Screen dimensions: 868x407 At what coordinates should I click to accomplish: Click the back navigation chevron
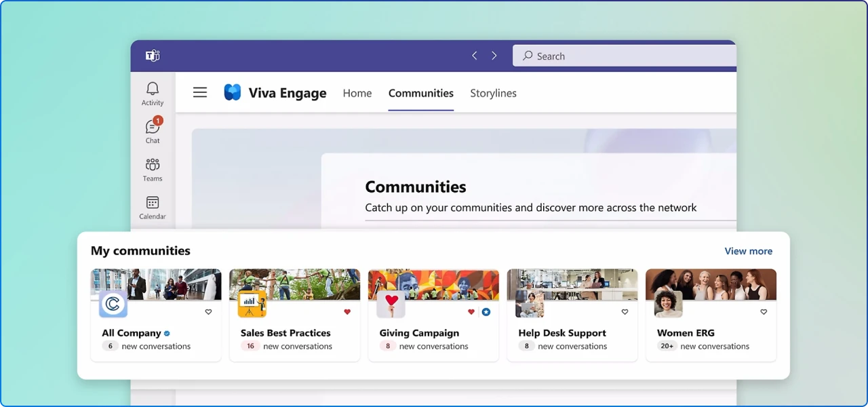tap(474, 56)
